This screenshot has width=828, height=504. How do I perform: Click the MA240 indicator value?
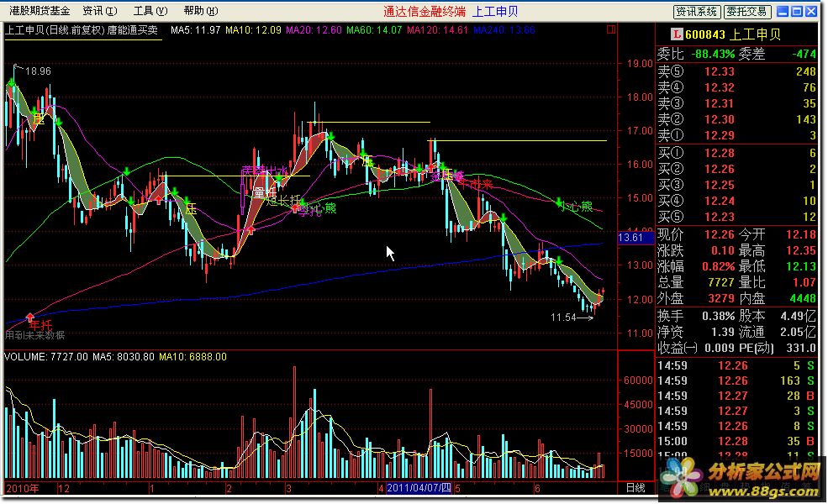(x=504, y=30)
